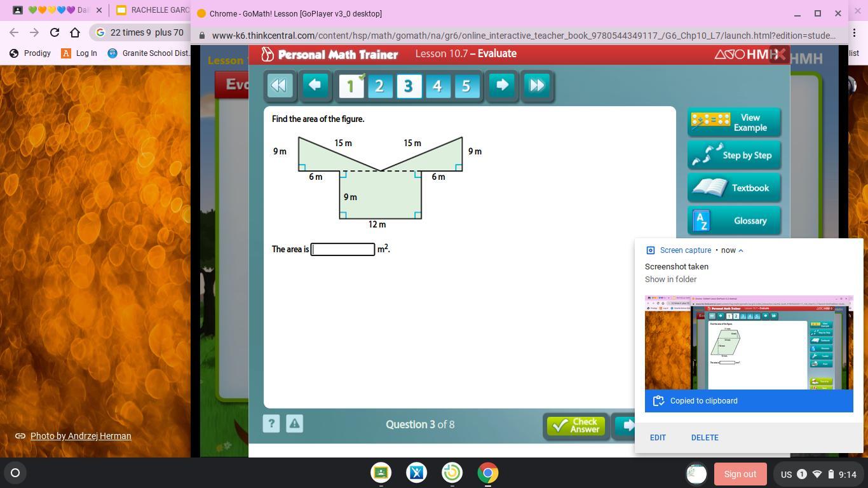Open Google Classroom from the shelf
Viewport: 868px width, 488px height.
[381, 473]
